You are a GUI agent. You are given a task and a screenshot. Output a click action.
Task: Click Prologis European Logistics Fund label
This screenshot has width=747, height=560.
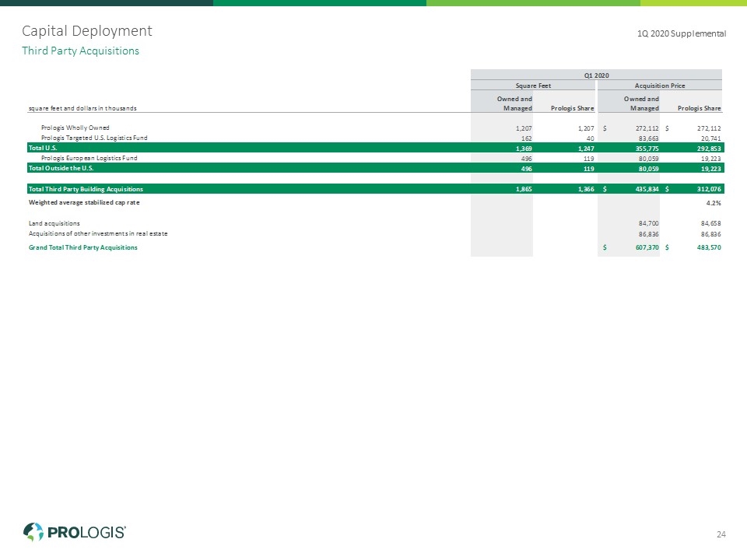[89, 158]
